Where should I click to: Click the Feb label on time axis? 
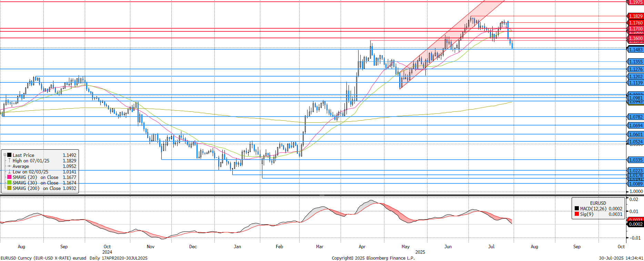tap(279, 247)
